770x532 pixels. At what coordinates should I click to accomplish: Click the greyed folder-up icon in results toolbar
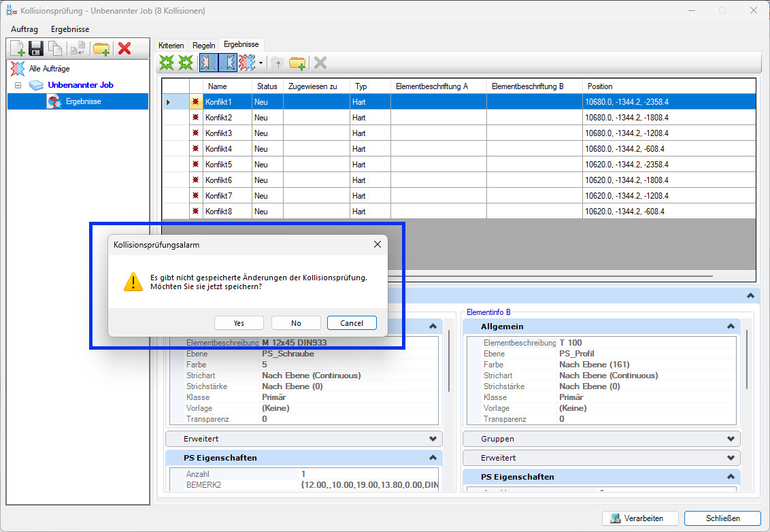278,63
